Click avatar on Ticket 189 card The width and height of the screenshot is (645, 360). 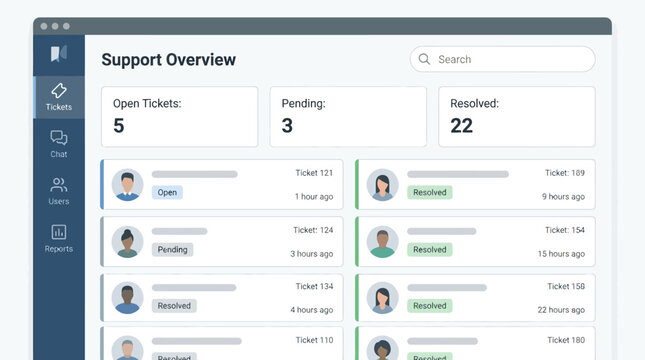click(x=383, y=185)
